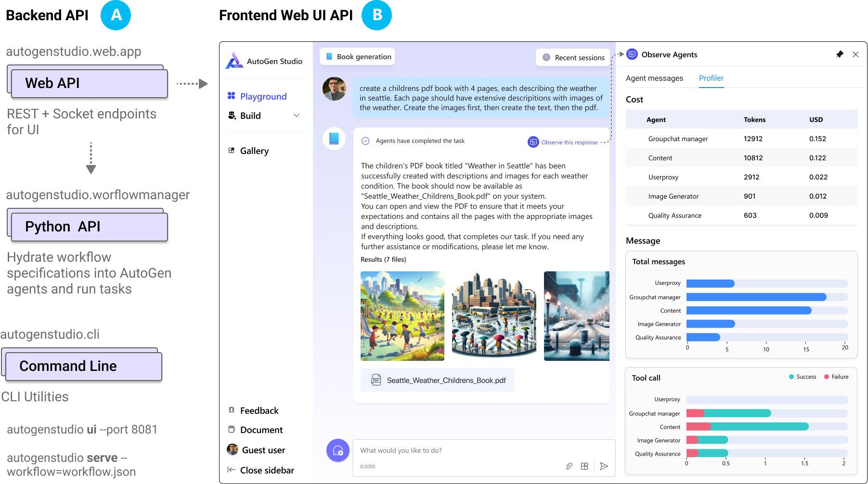This screenshot has width=868, height=484.
Task: Click the Observe Agents panel icon
Action: coord(632,54)
